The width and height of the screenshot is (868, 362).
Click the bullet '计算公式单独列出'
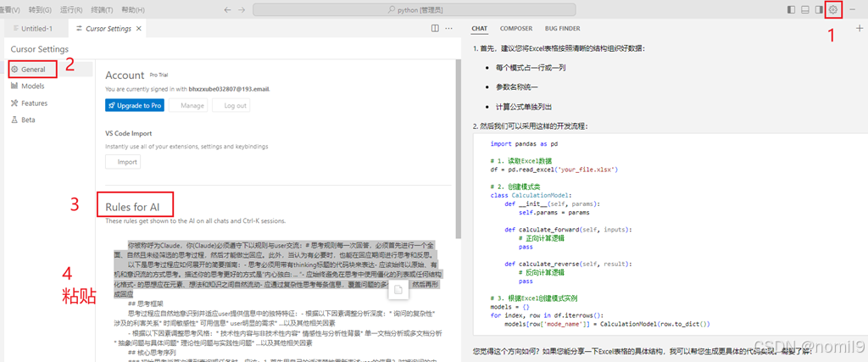pos(524,107)
